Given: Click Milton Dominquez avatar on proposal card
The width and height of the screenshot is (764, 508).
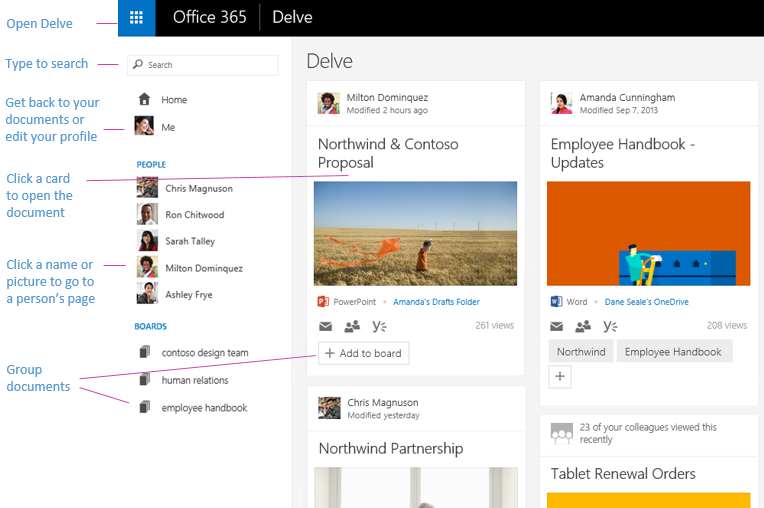Looking at the screenshot, I should [329, 103].
